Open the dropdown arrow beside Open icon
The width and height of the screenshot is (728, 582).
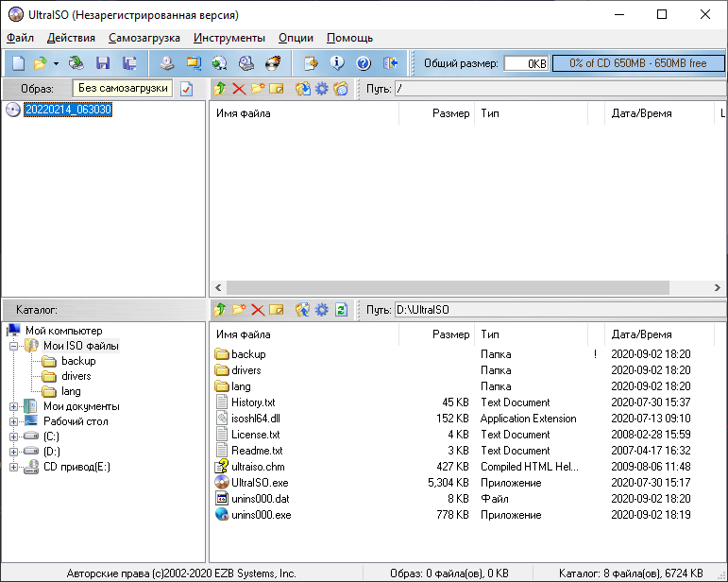tap(56, 63)
